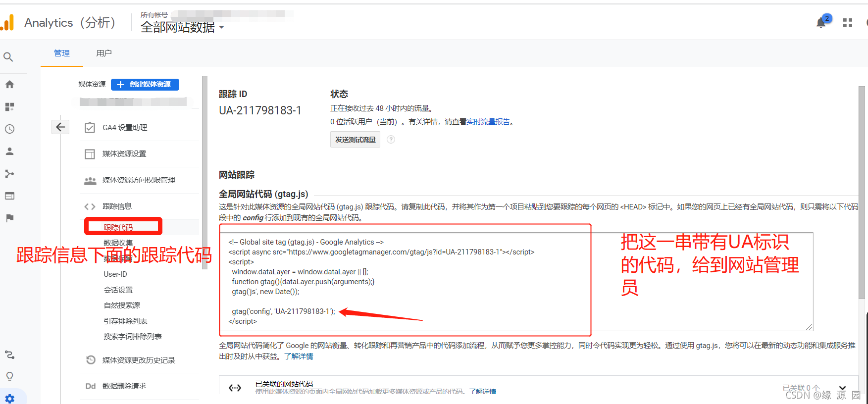Select 会话设置 submenu item
The width and height of the screenshot is (868, 404).
(x=118, y=290)
